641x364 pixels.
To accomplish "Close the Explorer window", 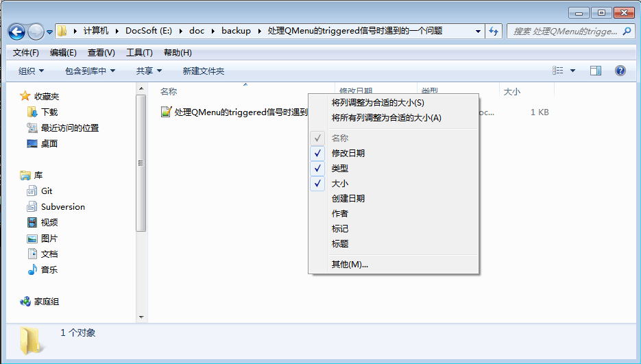I will 625,13.
